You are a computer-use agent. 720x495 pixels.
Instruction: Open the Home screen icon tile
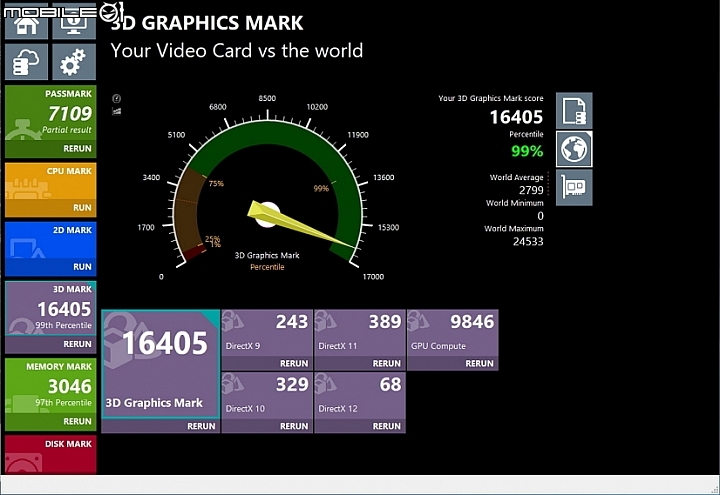point(26,23)
